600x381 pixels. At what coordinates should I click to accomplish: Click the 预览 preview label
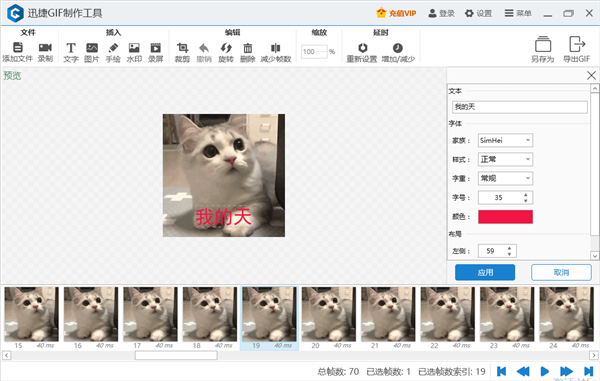pyautogui.click(x=12, y=75)
